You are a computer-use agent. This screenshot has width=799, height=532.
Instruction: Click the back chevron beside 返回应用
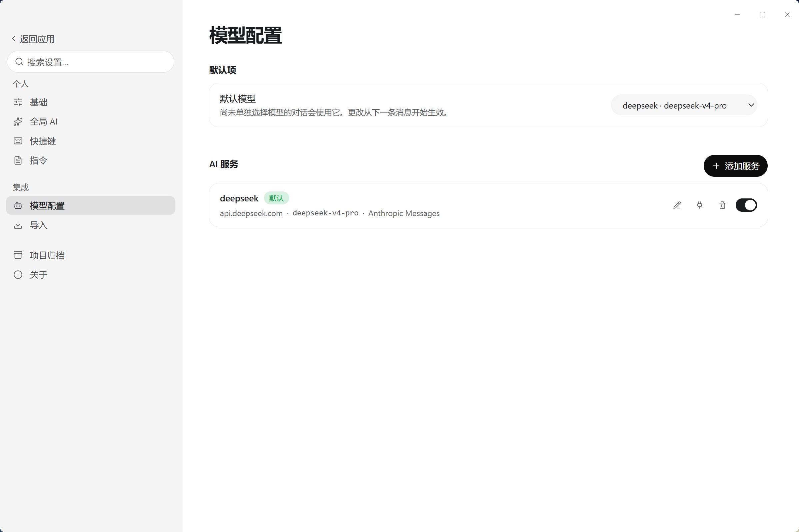pos(14,39)
